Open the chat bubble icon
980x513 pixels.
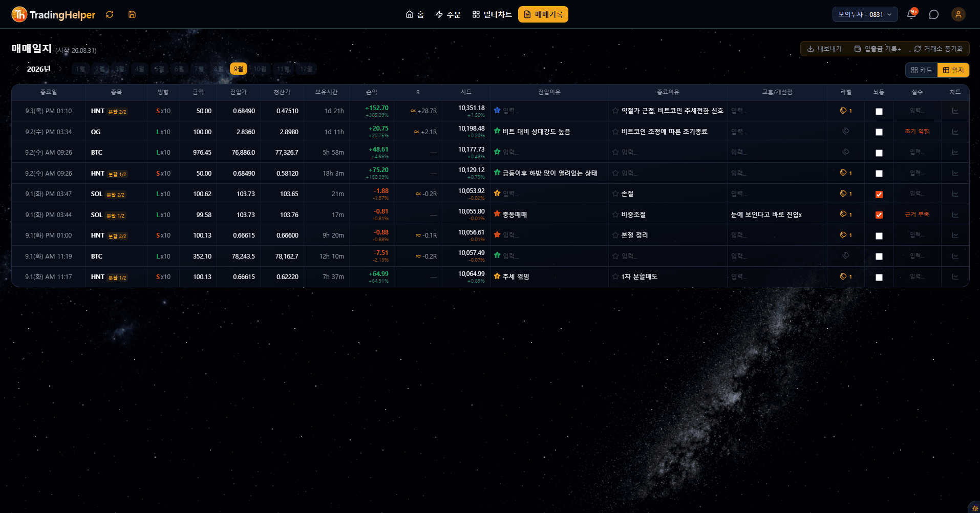[934, 14]
